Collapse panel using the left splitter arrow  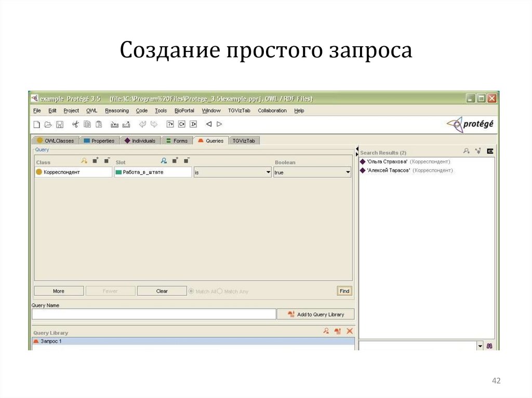357,149
